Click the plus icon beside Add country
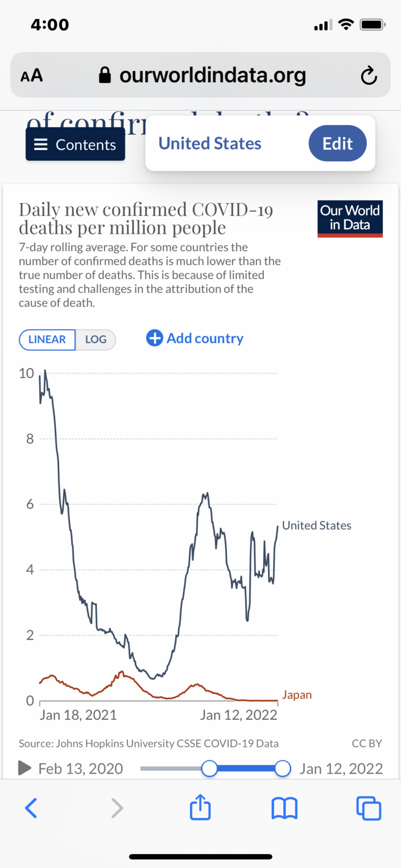Screen dimensions: 401x868 pyautogui.click(x=154, y=339)
